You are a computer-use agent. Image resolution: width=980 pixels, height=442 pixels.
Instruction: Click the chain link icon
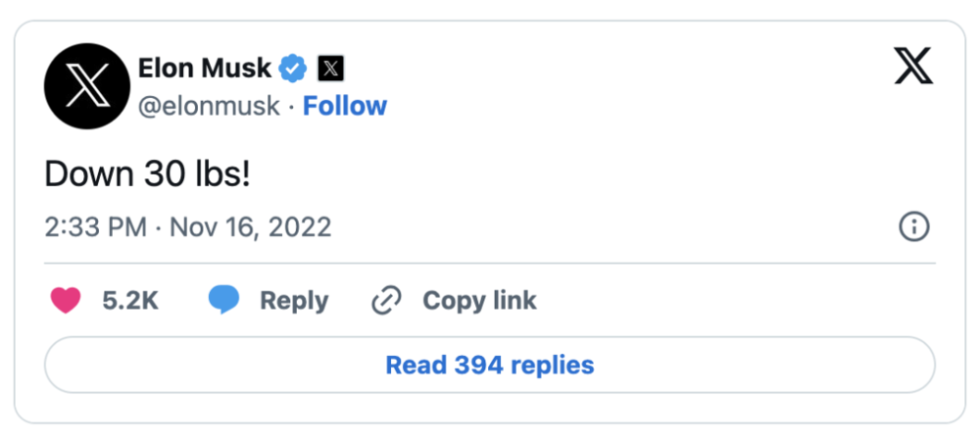386,300
